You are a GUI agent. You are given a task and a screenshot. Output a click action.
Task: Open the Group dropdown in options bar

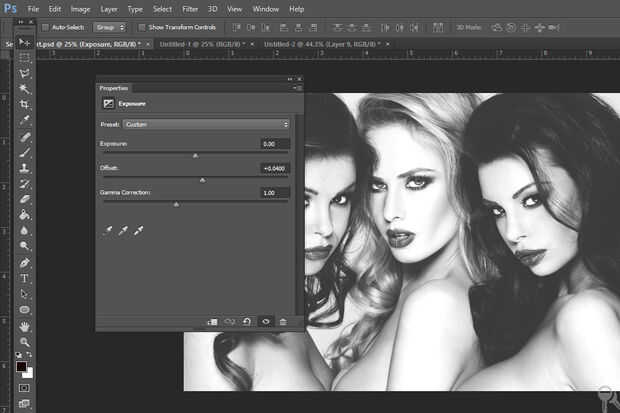[x=109, y=27]
